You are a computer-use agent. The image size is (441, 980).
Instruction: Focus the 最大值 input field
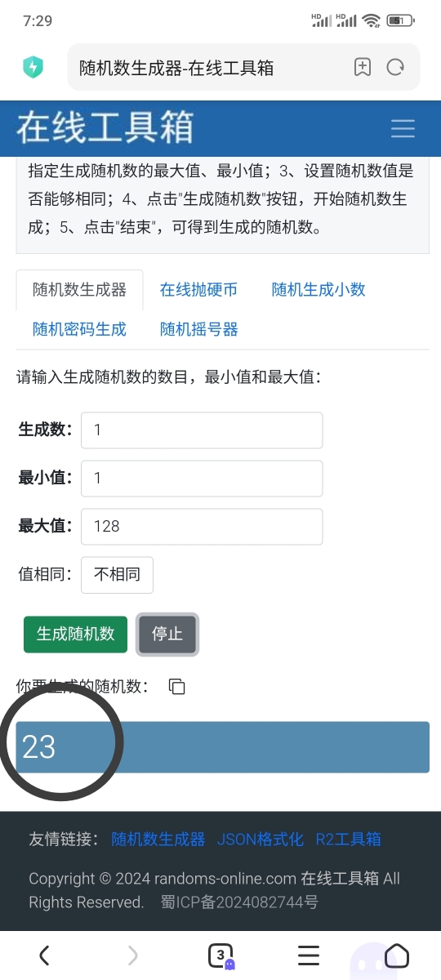(202, 527)
